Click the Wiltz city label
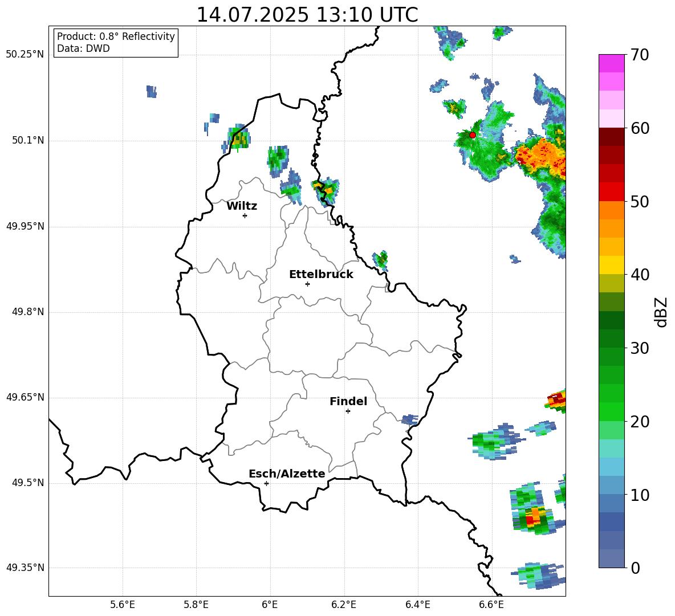The height and width of the screenshot is (616, 675). pyautogui.click(x=242, y=206)
